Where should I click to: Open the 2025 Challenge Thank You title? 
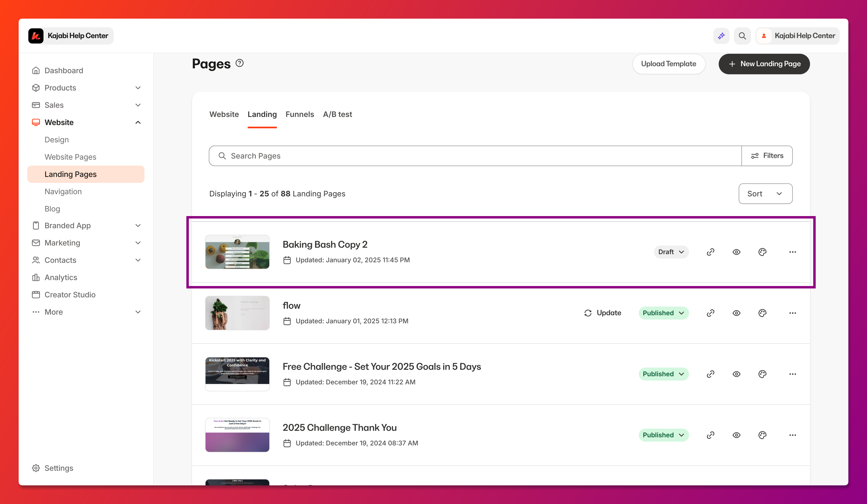coord(340,428)
